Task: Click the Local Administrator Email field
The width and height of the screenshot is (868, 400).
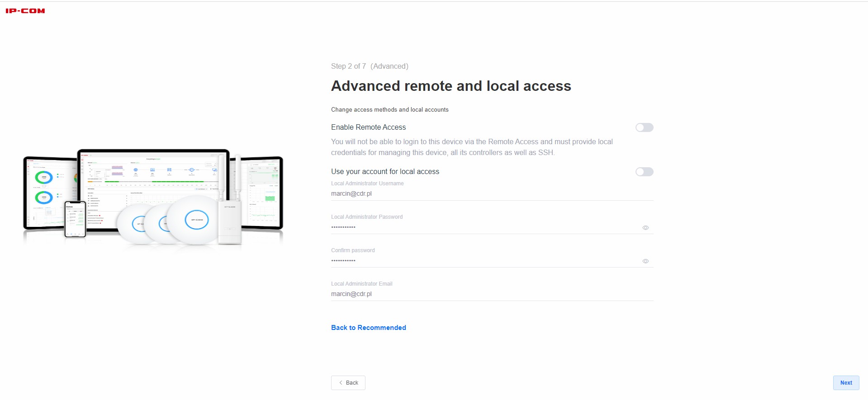Action: click(492, 294)
